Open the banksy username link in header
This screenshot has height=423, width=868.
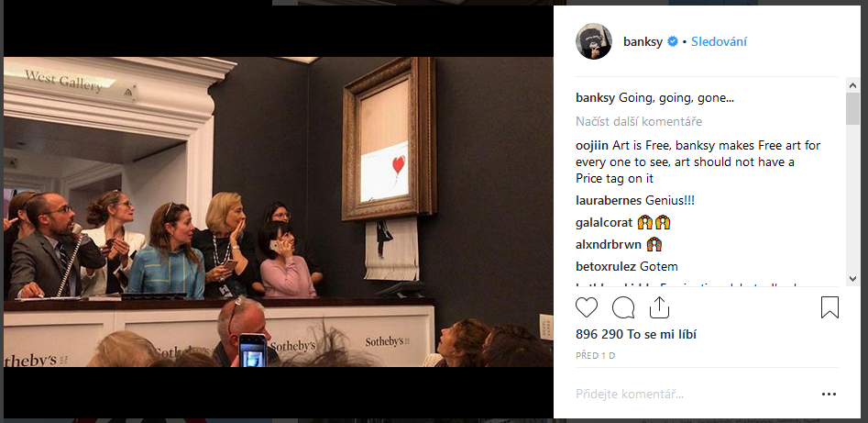(643, 41)
